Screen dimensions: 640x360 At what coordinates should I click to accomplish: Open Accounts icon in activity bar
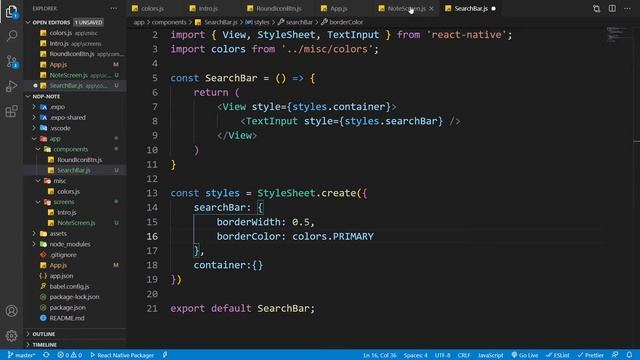click(11, 311)
